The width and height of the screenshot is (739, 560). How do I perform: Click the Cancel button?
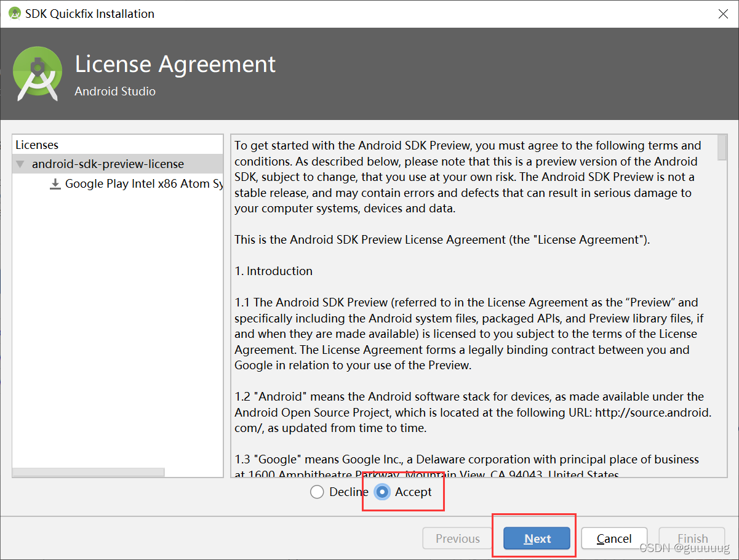pyautogui.click(x=614, y=538)
